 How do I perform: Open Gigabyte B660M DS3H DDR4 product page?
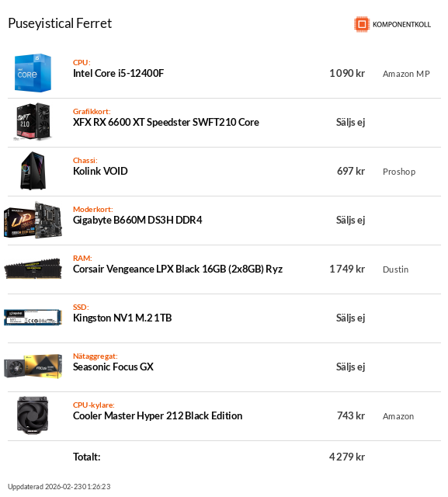point(137,220)
